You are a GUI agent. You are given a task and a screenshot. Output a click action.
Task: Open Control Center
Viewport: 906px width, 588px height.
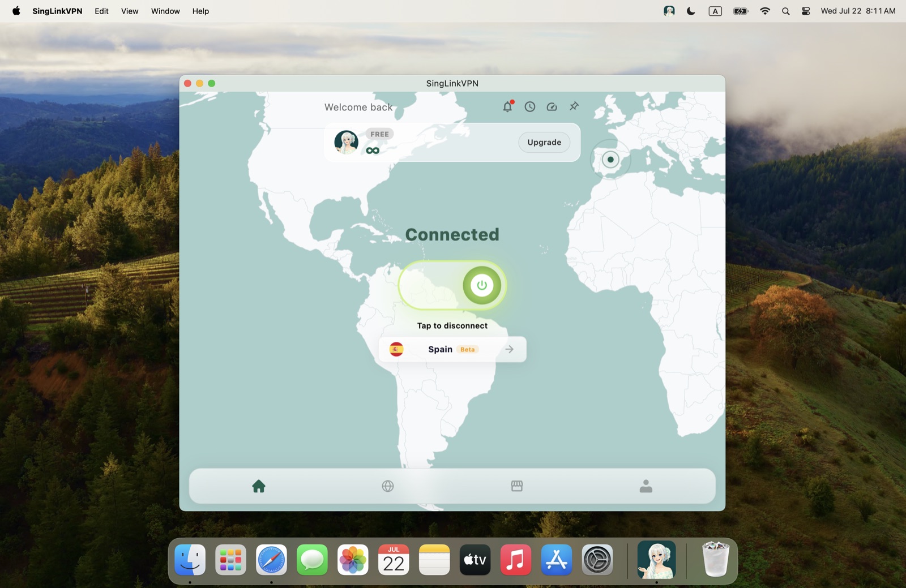(x=806, y=11)
